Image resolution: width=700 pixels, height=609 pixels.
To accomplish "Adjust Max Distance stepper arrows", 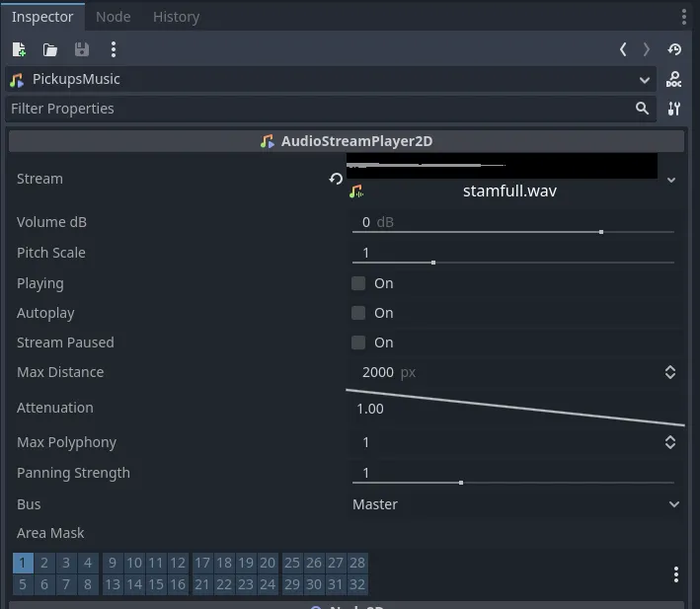I will [x=670, y=372].
